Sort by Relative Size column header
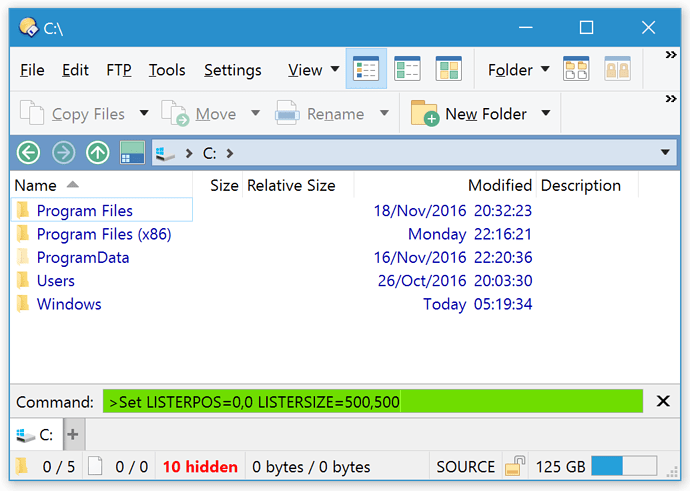The image size is (690, 491). pyautogui.click(x=298, y=185)
